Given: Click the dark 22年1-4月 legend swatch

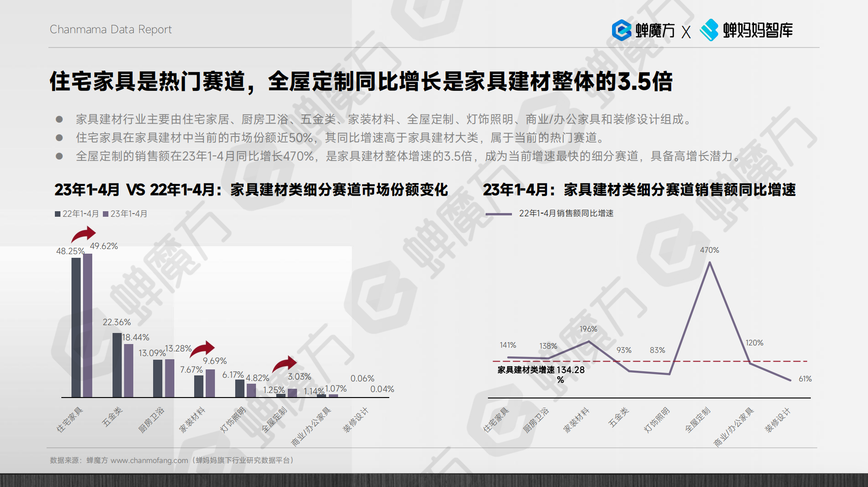Looking at the screenshot, I should [58, 214].
